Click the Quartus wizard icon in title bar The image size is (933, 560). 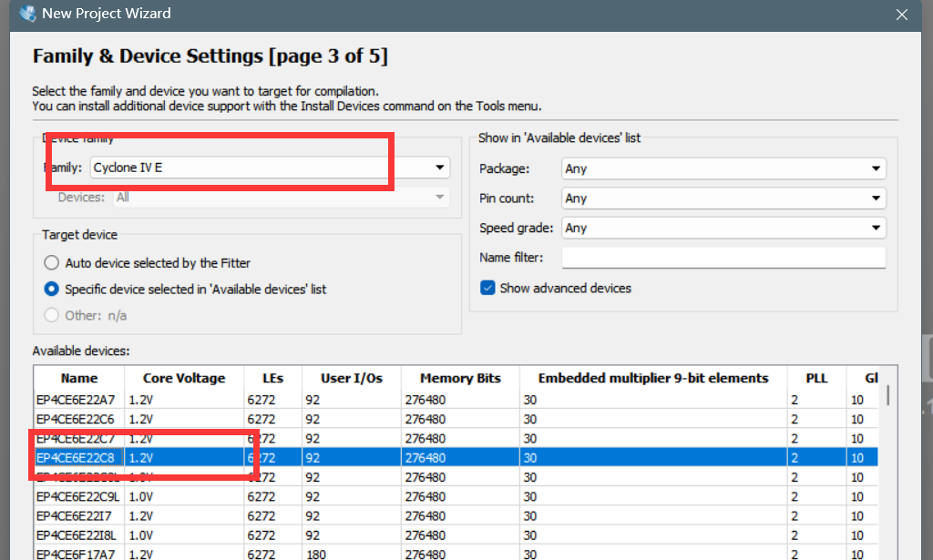(27, 14)
